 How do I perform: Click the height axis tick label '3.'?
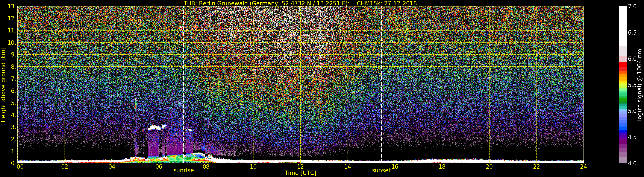(13, 127)
